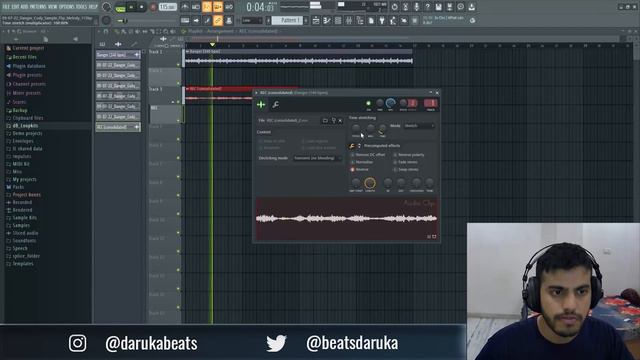640x360 pixels.
Task: Toggle Remove DC offset option
Action: [x=368, y=155]
